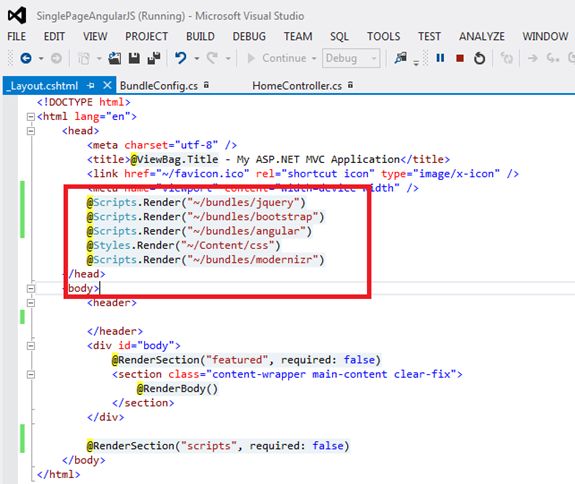Switch to the BundleConfig.cs tab
Image resolution: width=575 pixels, height=484 pixels.
coord(159,86)
